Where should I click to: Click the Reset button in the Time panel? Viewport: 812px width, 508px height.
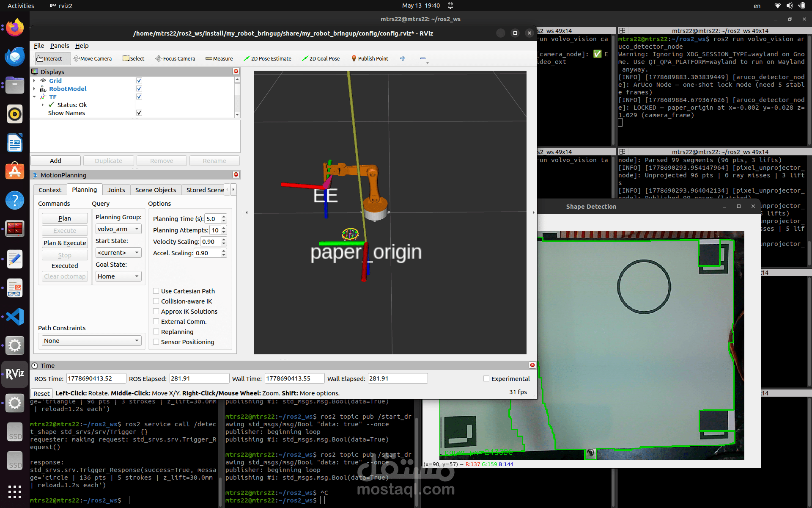pos(41,393)
